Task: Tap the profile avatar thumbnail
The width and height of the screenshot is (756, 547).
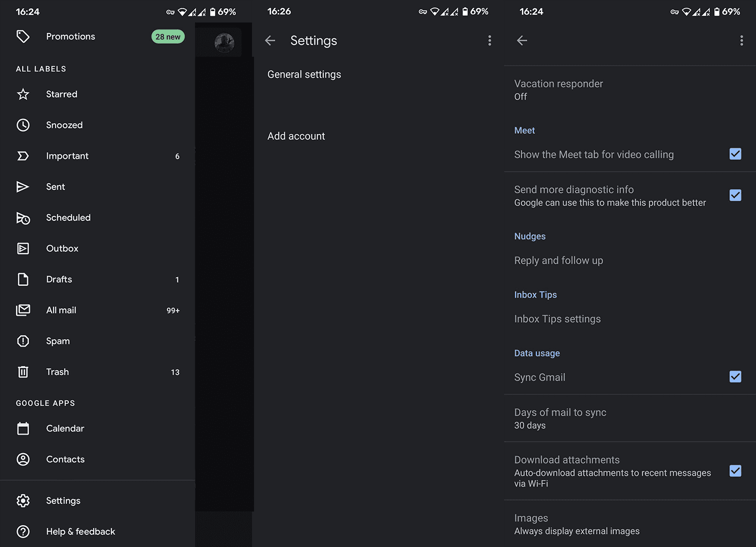Action: [x=224, y=43]
